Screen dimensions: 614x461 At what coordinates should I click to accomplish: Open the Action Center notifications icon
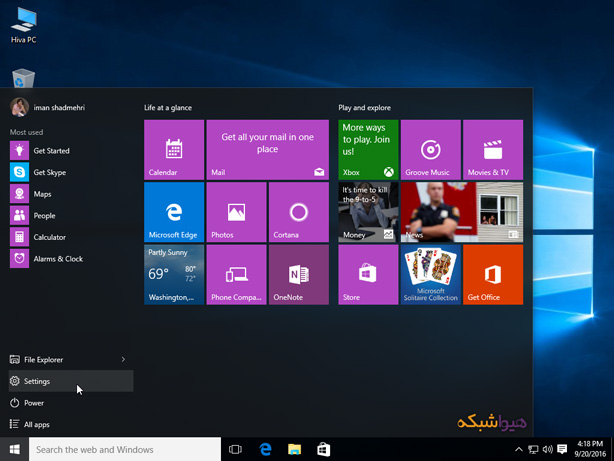[x=562, y=449]
